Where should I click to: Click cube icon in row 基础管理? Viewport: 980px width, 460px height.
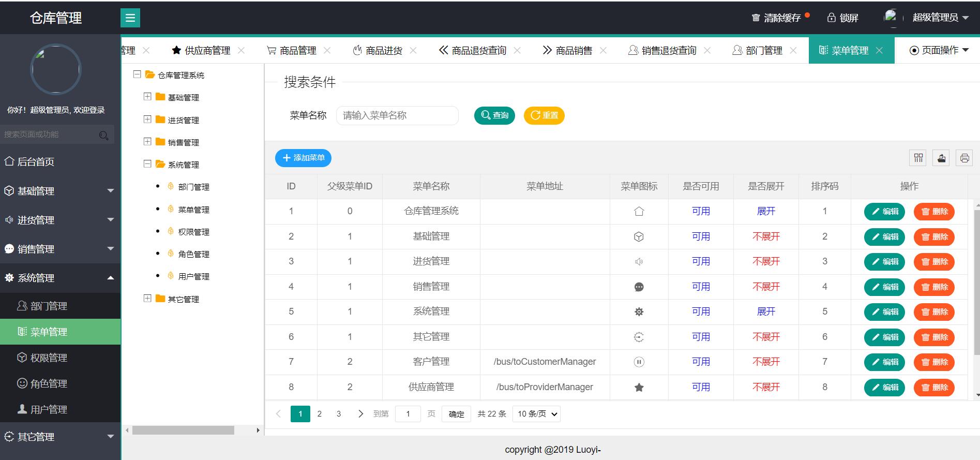click(x=639, y=236)
